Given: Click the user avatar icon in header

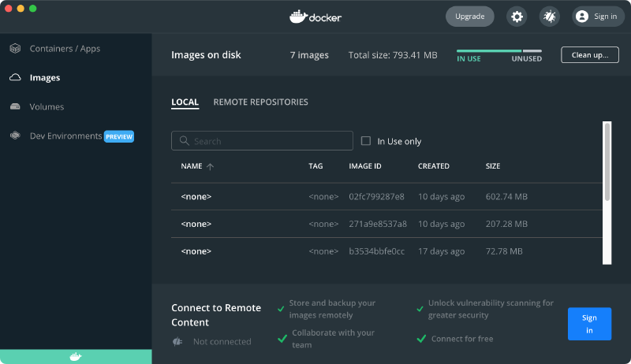Looking at the screenshot, I should [x=582, y=17].
